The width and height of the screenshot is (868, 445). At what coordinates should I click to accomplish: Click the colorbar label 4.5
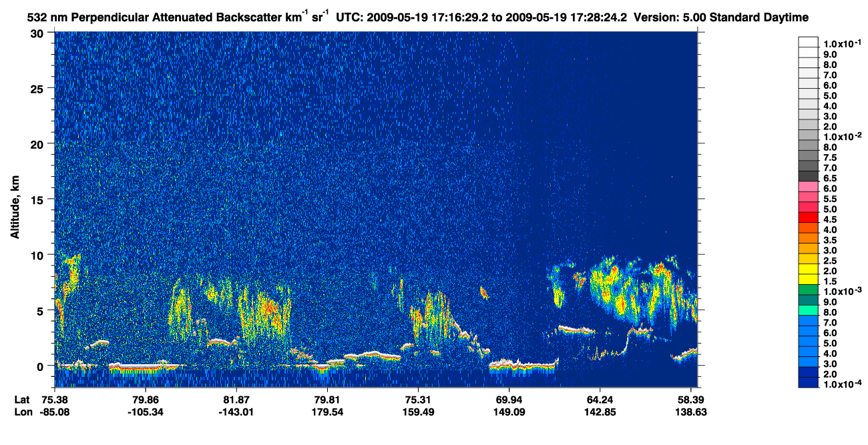[x=830, y=219]
